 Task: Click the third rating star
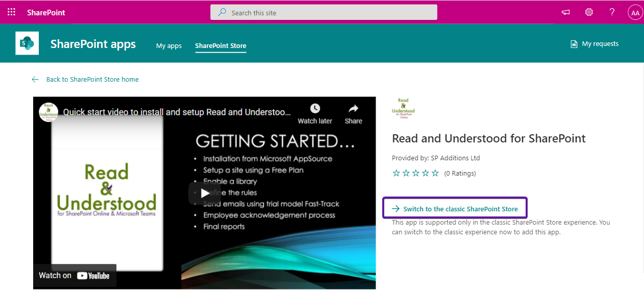pos(416,173)
